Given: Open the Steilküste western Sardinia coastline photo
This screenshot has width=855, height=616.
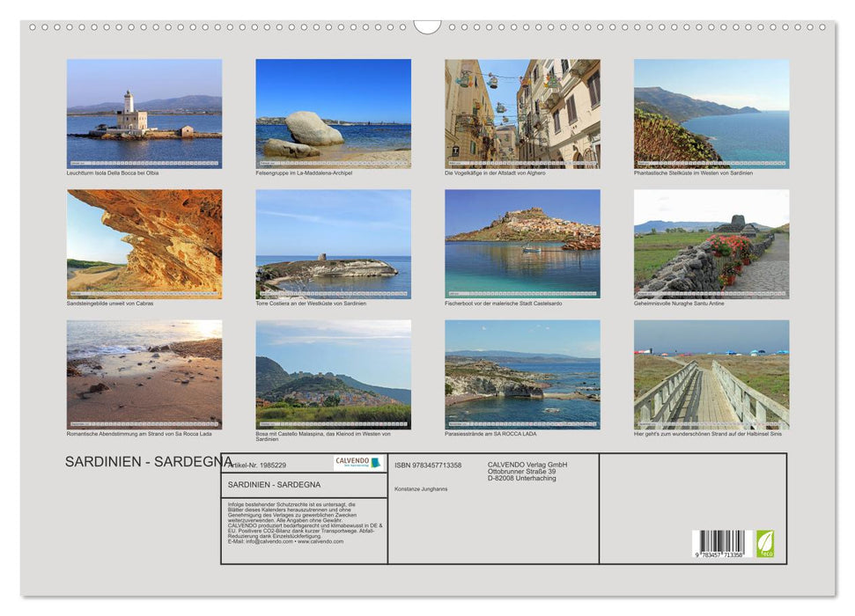Looking at the screenshot, I should click(x=709, y=114).
